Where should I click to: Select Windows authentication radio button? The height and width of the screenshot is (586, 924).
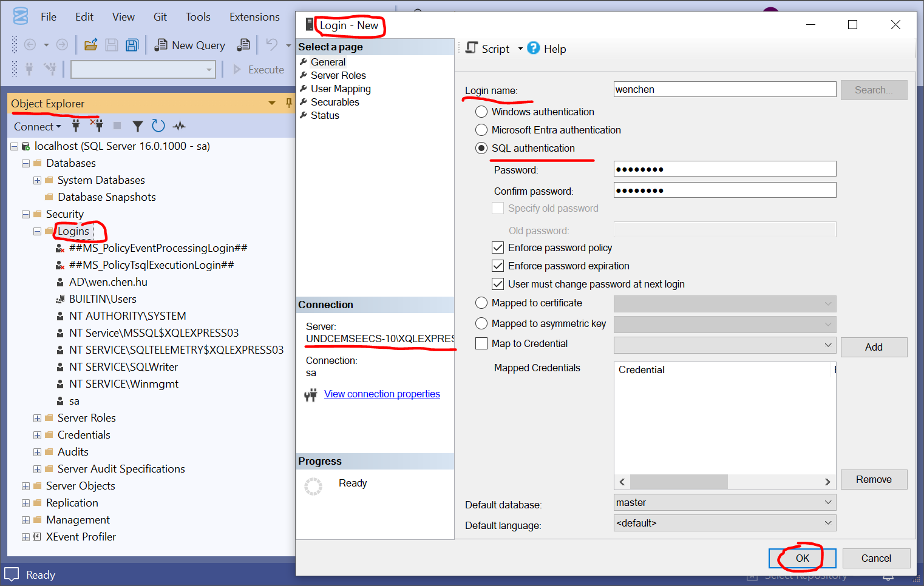coord(481,112)
